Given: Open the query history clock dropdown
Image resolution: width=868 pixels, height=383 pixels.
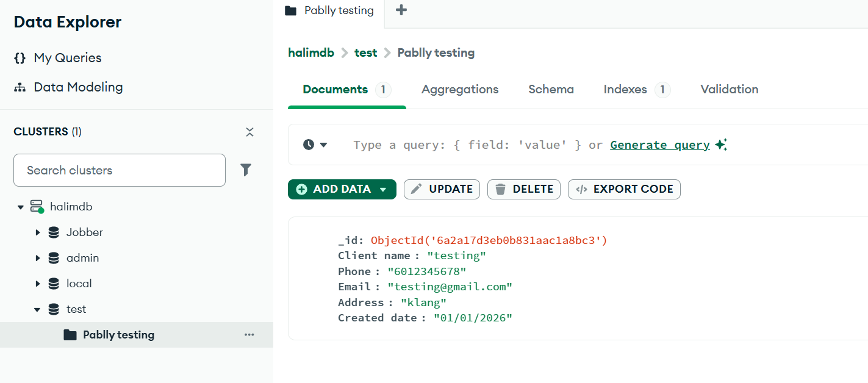Looking at the screenshot, I should pos(315,145).
